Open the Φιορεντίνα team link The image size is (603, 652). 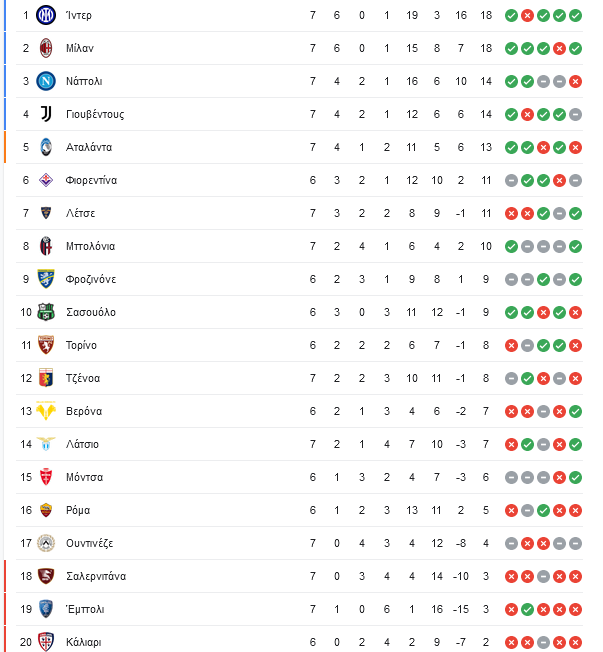[x=91, y=180]
